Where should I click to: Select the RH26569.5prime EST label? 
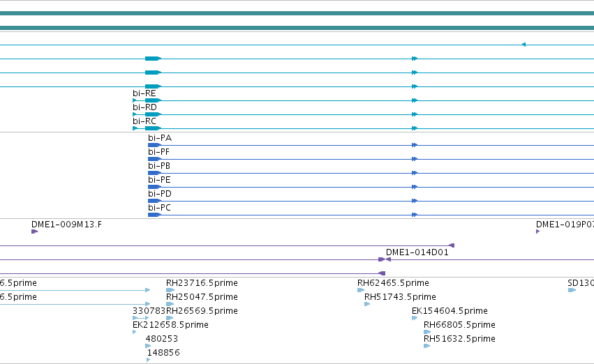coord(202,312)
